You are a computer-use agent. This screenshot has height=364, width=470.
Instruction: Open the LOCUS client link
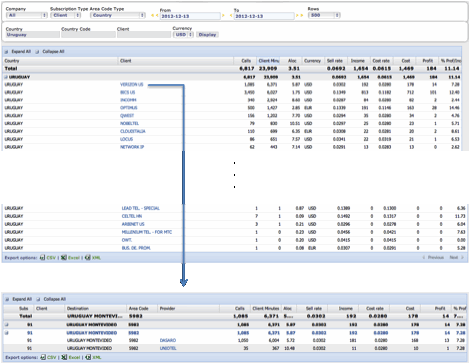126,139
